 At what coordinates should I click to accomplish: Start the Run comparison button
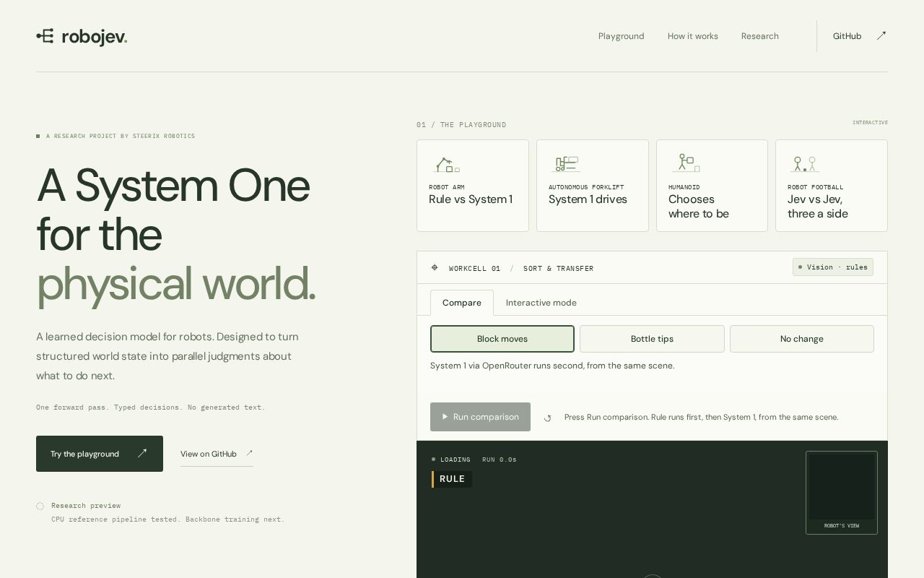480,417
